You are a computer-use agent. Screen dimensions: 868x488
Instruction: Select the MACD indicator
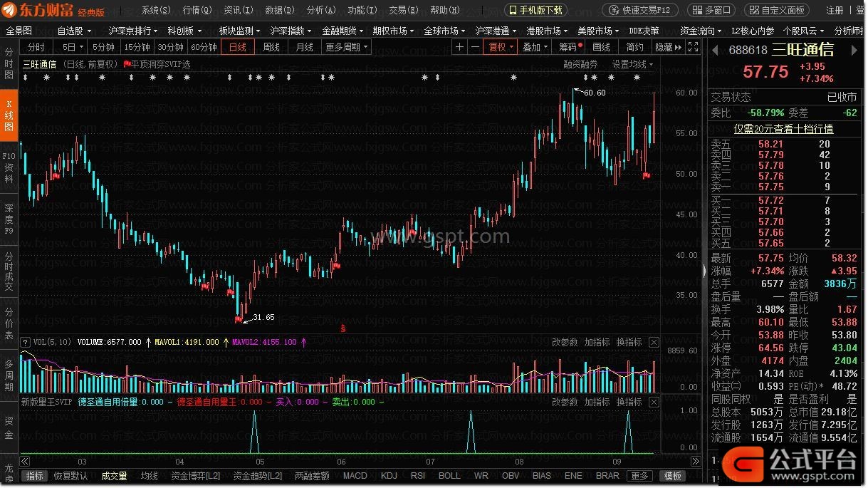pyautogui.click(x=355, y=476)
